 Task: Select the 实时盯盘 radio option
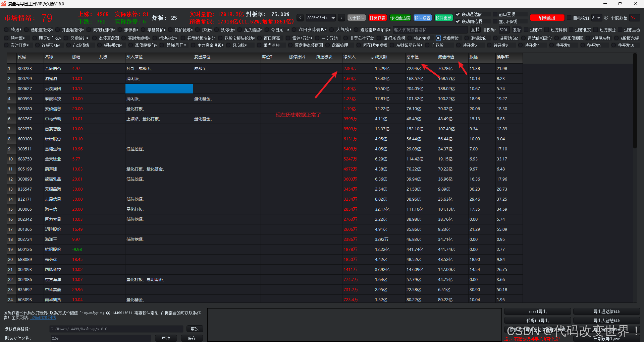pos(6,45)
